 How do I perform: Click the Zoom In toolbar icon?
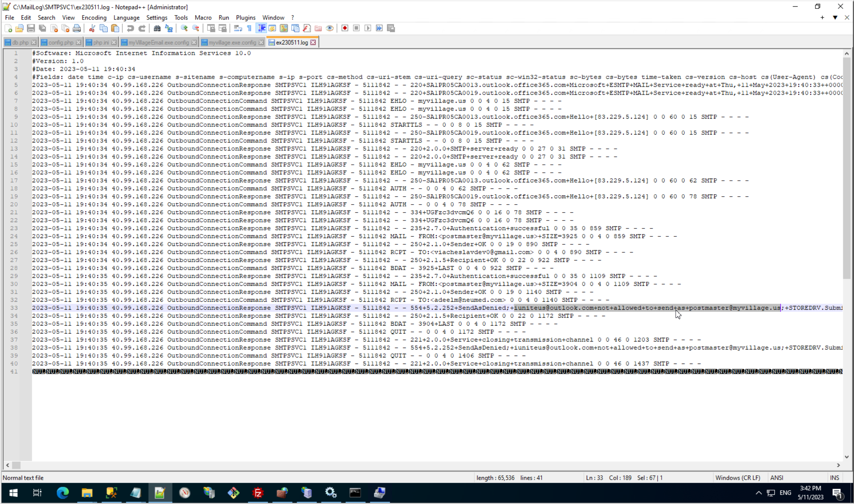[184, 28]
